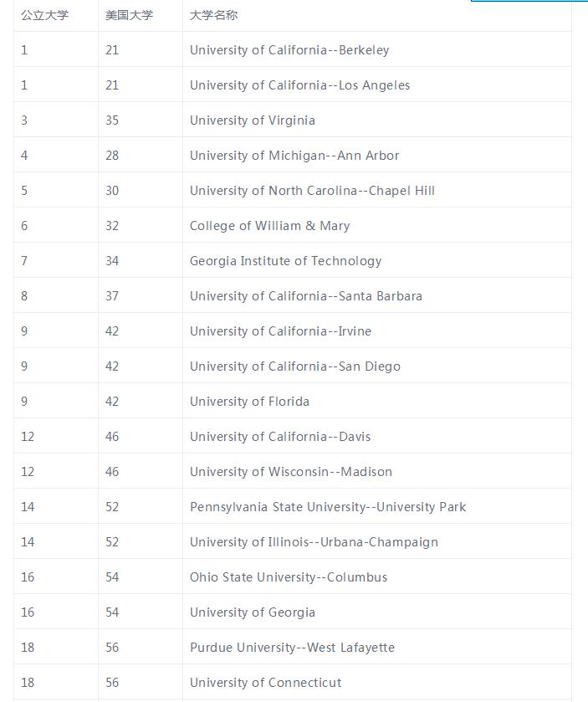Click the University of Virginia entry
588x702 pixels.
click(x=253, y=120)
